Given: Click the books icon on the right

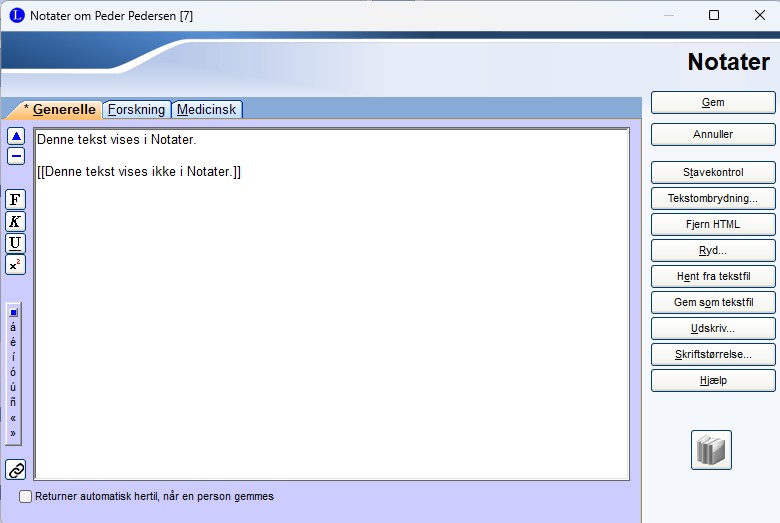Looking at the screenshot, I should (711, 450).
